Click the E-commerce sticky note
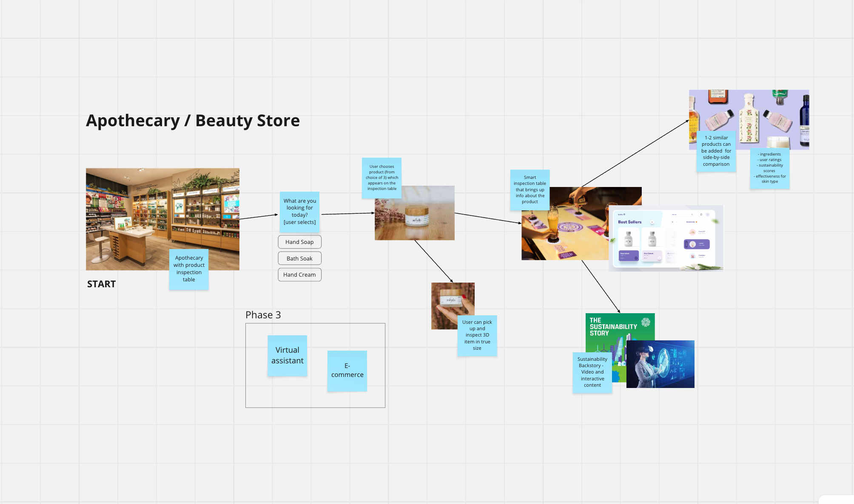This screenshot has height=504, width=854. point(347,371)
